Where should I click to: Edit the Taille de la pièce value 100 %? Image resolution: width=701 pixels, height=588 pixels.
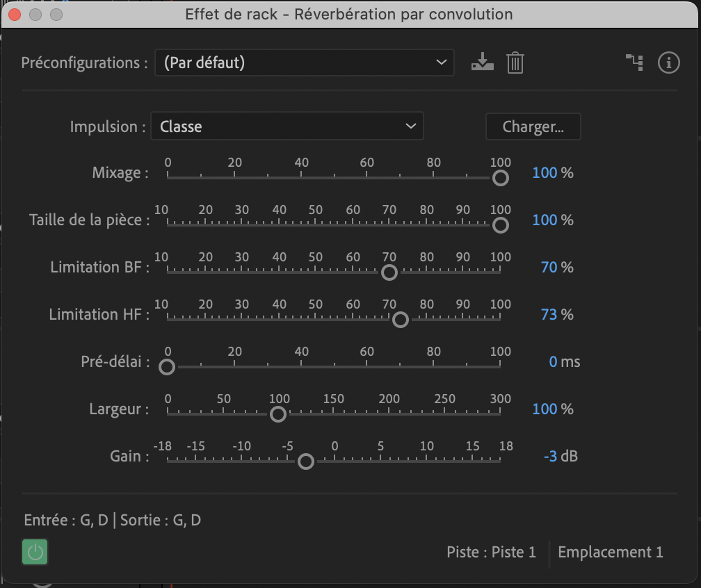[545, 220]
